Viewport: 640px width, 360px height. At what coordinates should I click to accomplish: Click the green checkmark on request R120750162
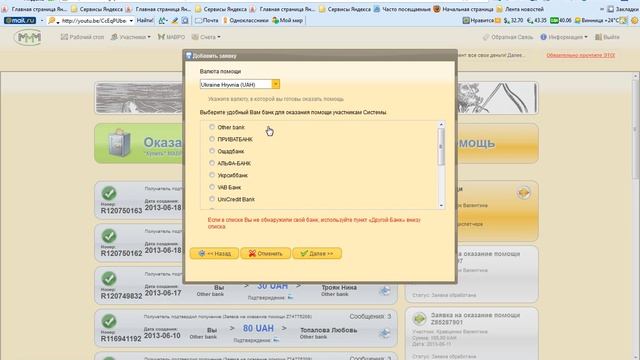109,236
